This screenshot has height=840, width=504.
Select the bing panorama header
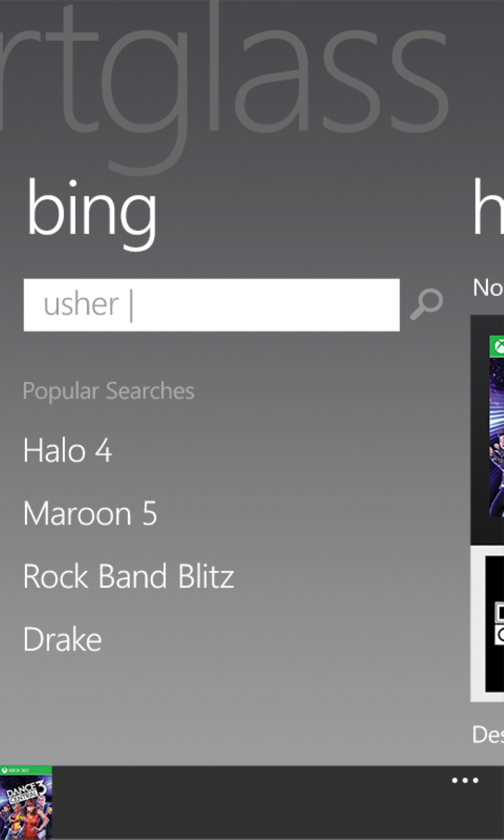(x=92, y=210)
